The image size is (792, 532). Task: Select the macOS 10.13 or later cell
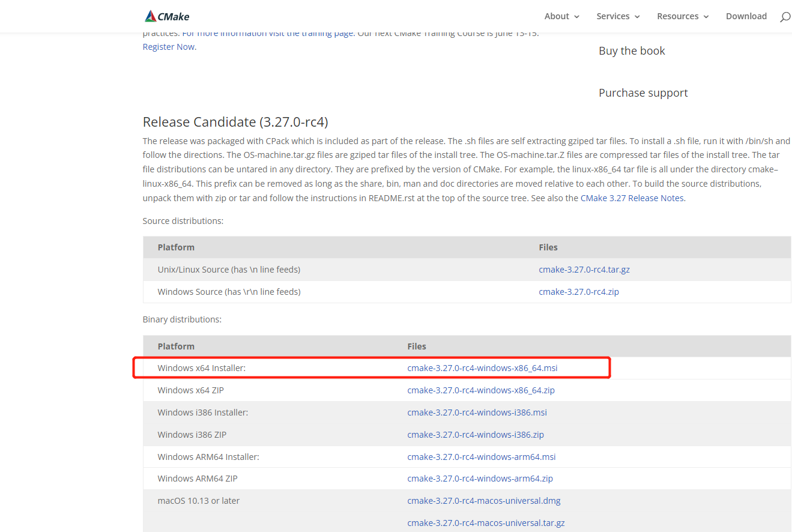tap(199, 501)
